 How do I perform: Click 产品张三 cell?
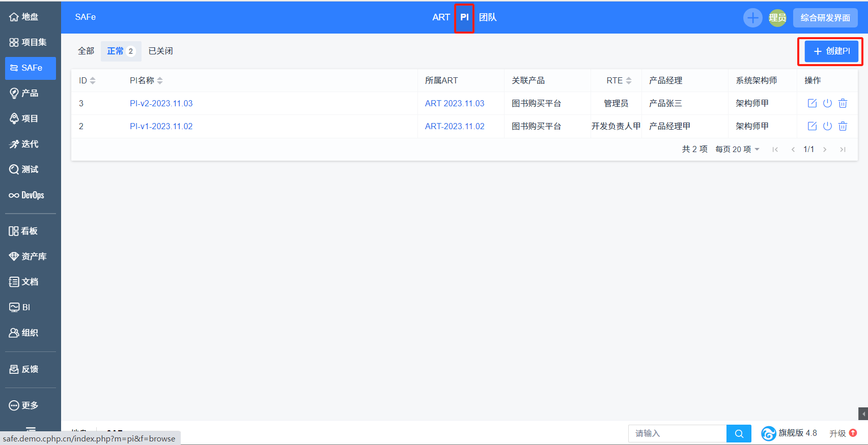(x=665, y=103)
